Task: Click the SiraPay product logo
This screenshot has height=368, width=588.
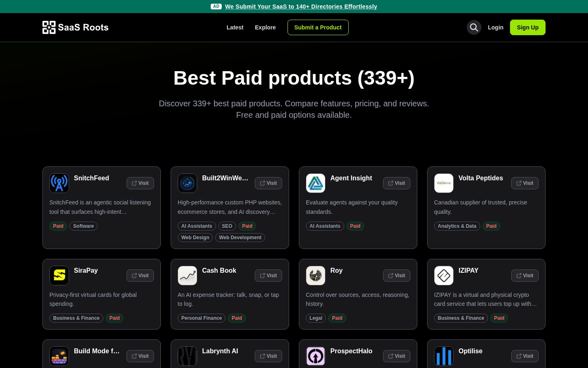Action: (59, 276)
